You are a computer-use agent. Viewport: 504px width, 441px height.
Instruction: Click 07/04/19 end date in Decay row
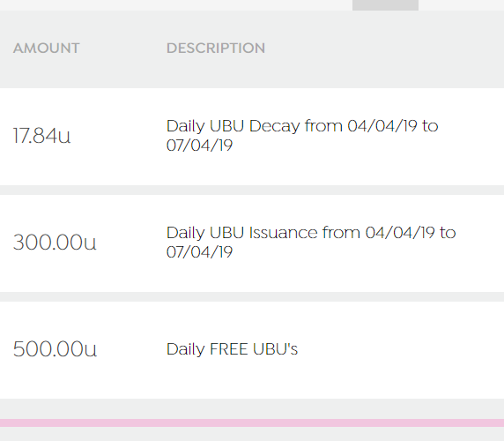(199, 145)
